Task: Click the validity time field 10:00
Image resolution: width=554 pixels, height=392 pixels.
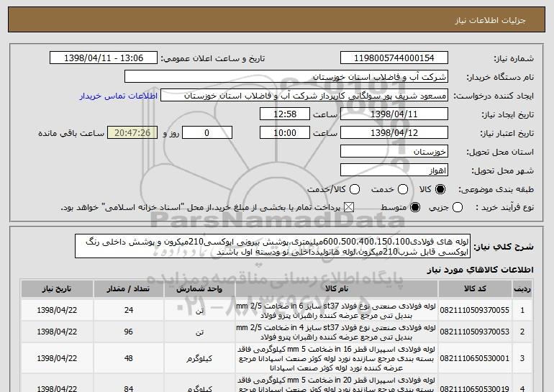Action: coord(285,133)
